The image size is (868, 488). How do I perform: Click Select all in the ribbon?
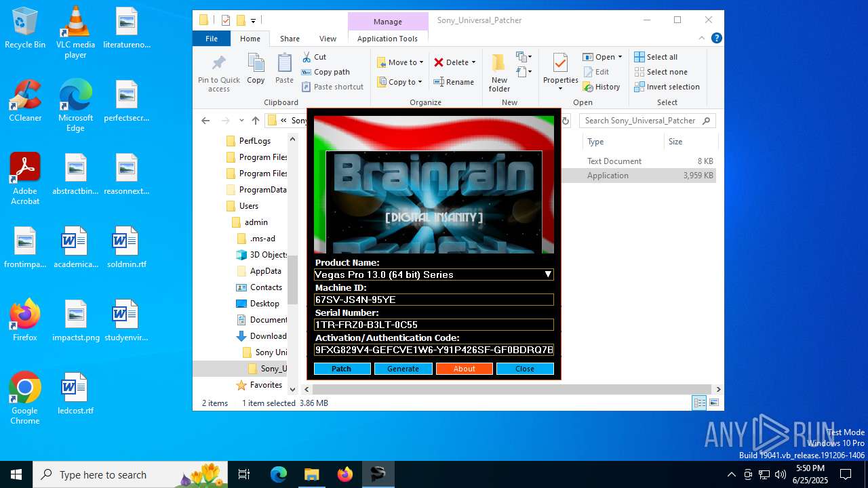point(656,57)
